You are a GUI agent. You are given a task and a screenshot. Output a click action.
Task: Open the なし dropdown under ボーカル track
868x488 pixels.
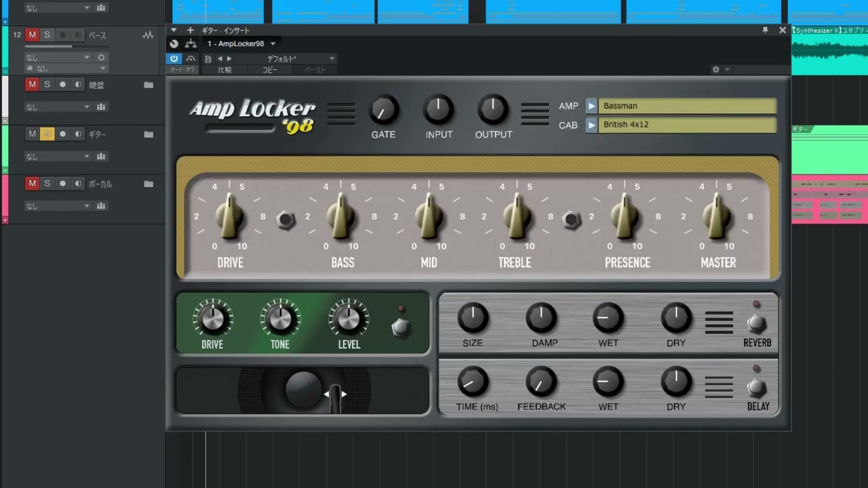click(x=58, y=206)
